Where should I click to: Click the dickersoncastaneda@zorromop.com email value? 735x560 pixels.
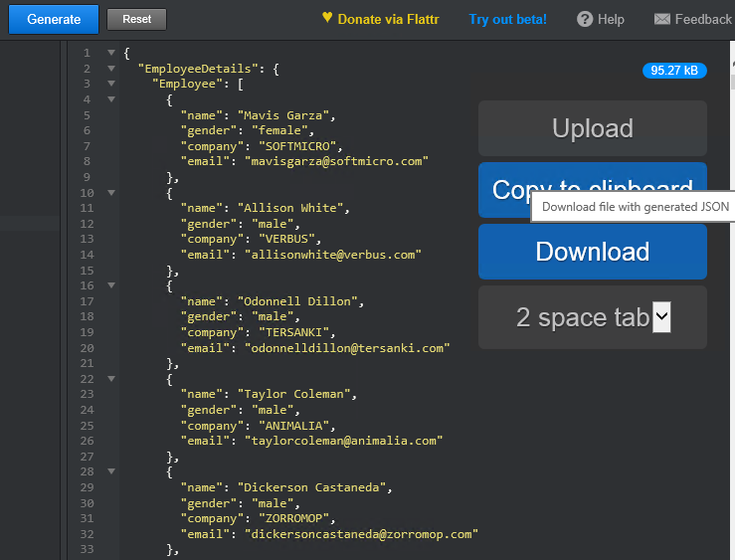(x=361, y=534)
